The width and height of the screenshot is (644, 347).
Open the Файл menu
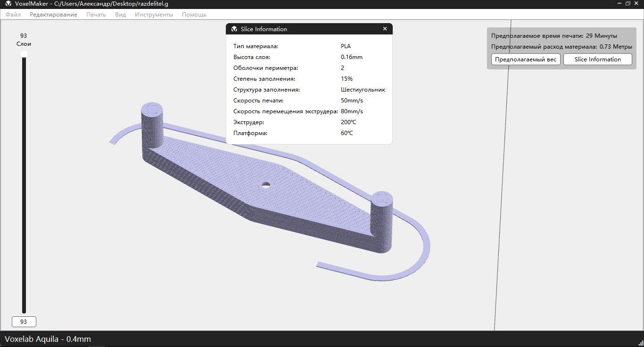point(13,15)
